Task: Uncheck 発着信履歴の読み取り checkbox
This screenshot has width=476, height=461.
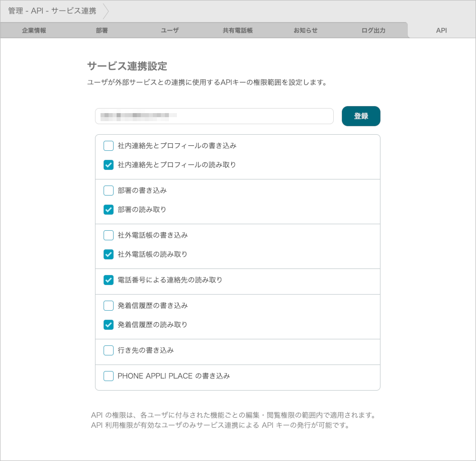Action: click(x=109, y=325)
